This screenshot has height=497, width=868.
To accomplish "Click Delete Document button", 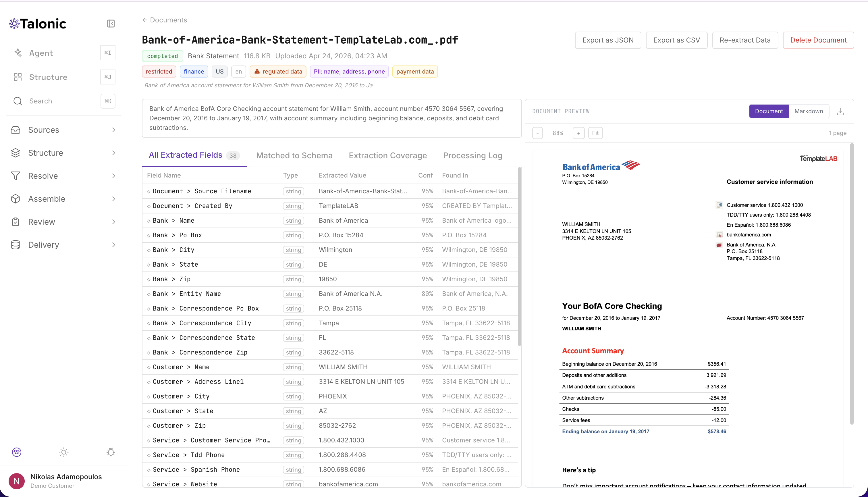I will point(818,40).
